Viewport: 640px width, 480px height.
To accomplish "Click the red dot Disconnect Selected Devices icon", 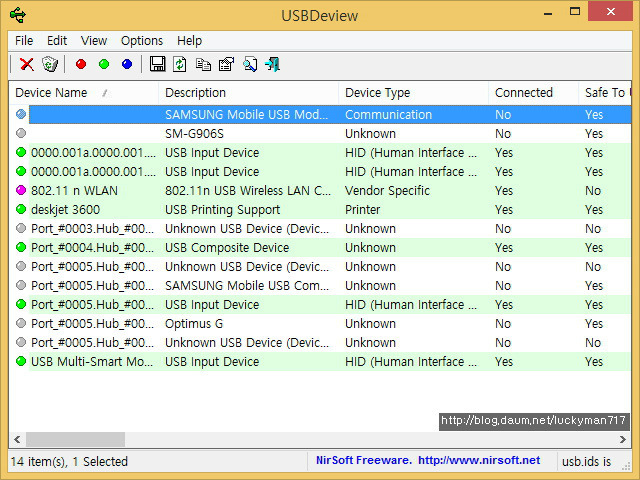I will pyautogui.click(x=81, y=64).
